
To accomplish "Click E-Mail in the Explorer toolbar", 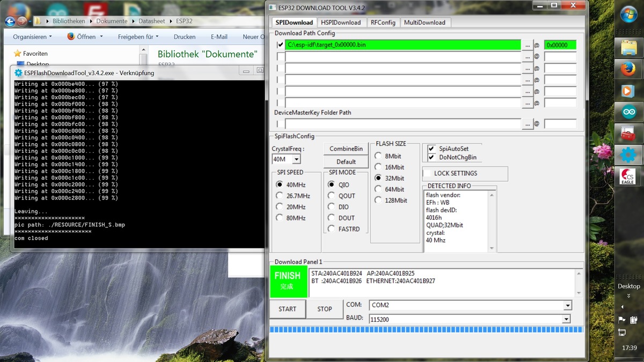I will [219, 37].
